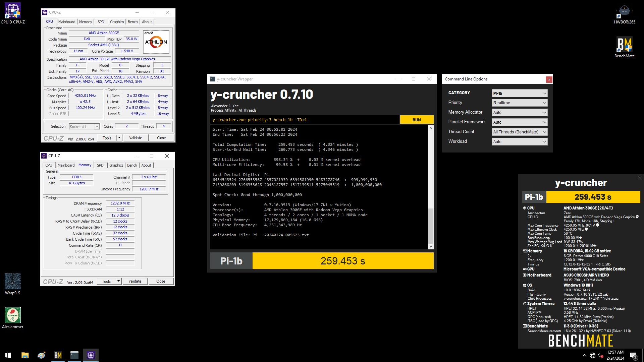The image size is (644, 362).
Task: Open Graphics tab in bottom CPU-Z window
Action: [116, 165]
